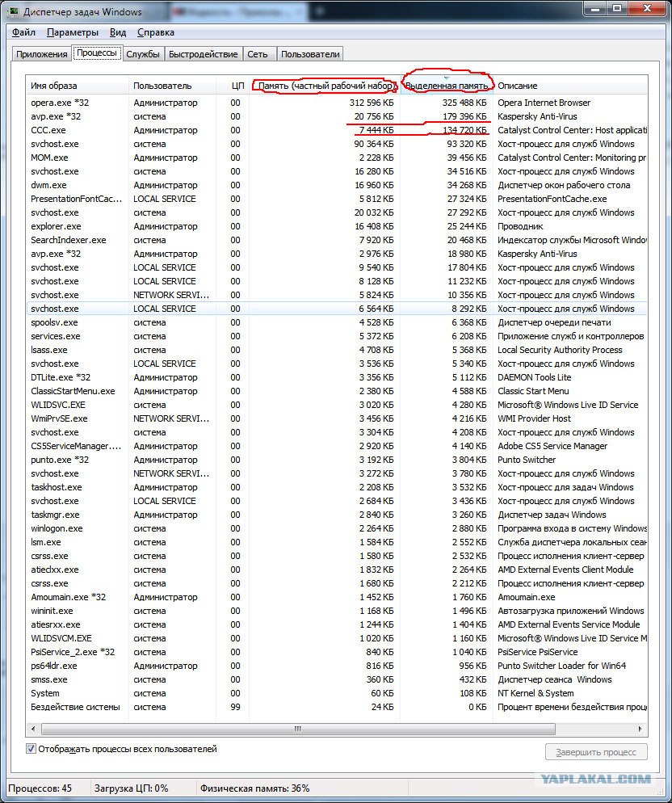Sort by Выделенная память column header

447,86
